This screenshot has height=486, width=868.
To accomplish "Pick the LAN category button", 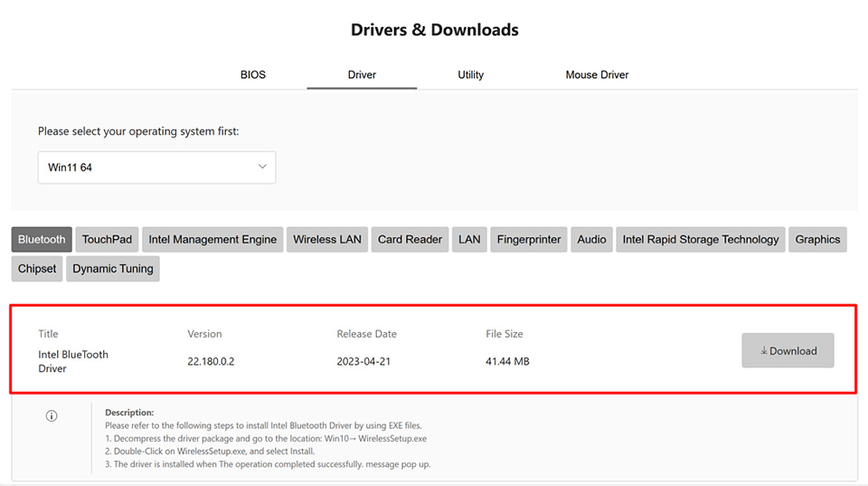I will (469, 240).
